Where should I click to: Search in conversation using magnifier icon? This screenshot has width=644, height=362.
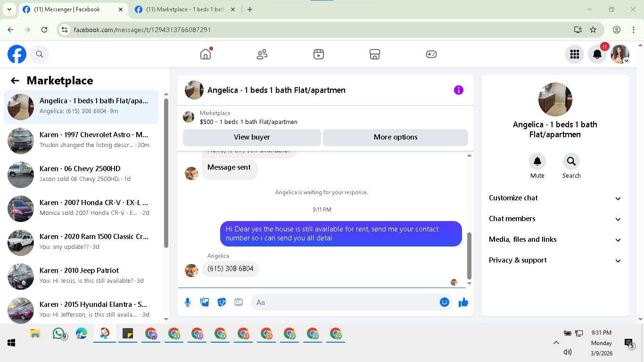[x=571, y=162]
